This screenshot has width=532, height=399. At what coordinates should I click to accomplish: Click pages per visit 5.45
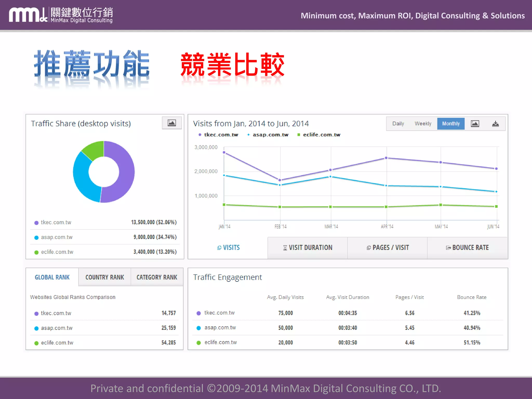[x=410, y=328]
